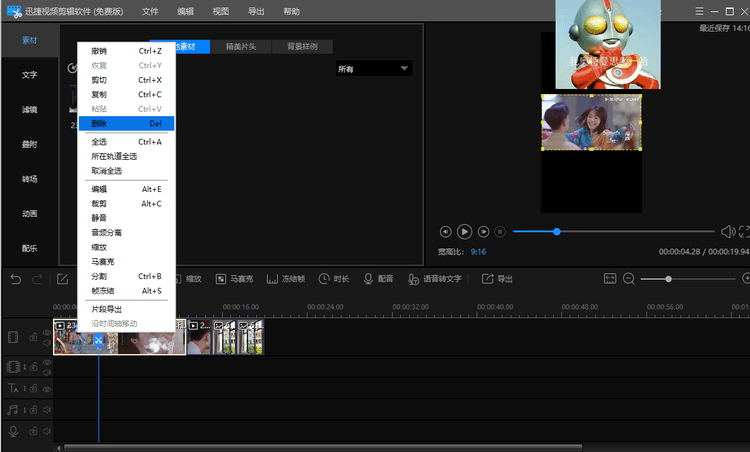Click the play button under the preview
This screenshot has width=750, height=452.
coord(464,231)
